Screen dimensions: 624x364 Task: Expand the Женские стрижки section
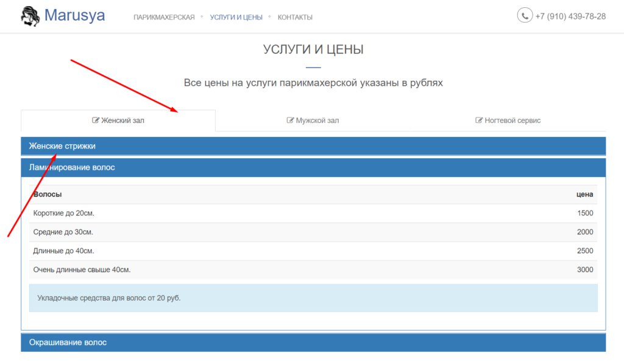click(313, 146)
